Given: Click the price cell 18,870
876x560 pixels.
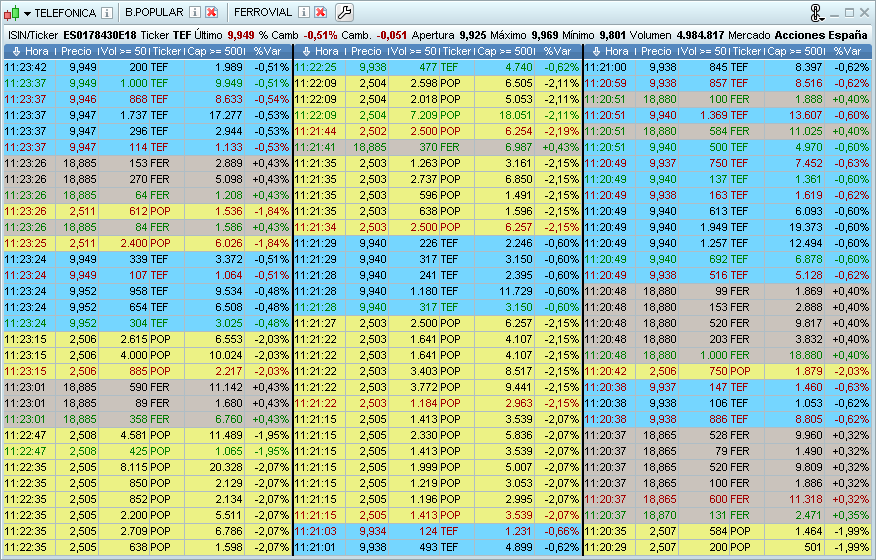Looking at the screenshot, I should [657, 515].
